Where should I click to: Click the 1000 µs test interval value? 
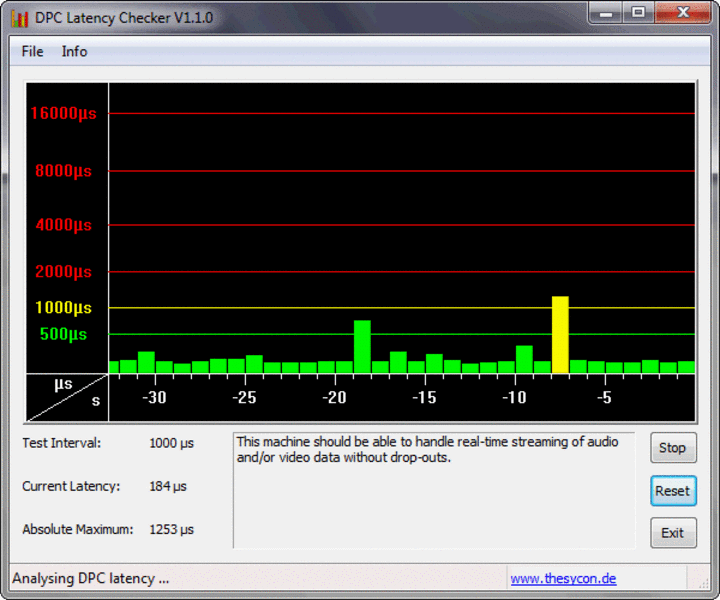[x=171, y=443]
